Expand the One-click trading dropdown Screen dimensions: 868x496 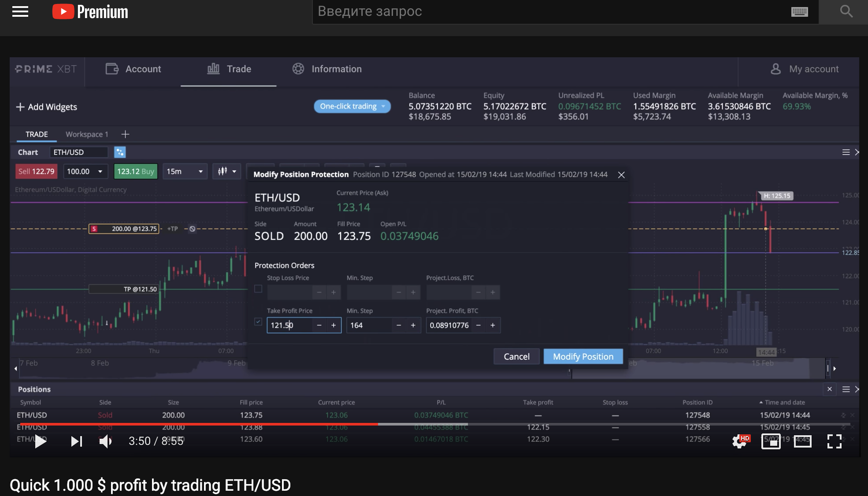pos(352,106)
